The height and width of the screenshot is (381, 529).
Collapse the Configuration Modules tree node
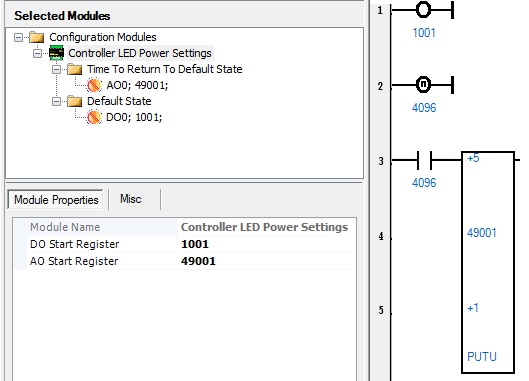[x=19, y=37]
